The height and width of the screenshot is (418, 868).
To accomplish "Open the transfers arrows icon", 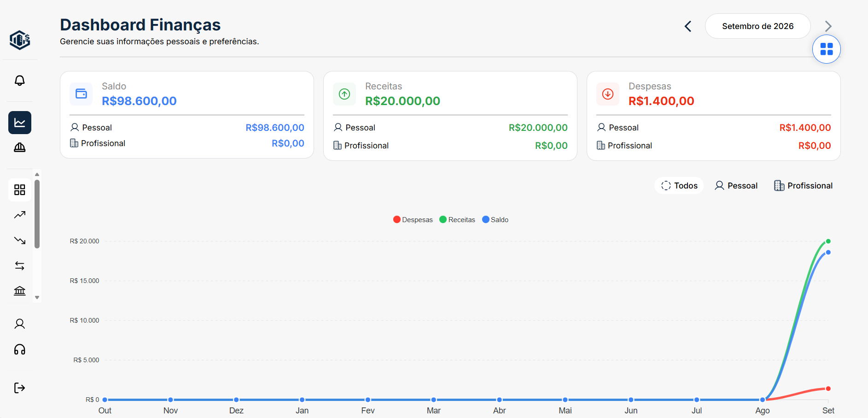I will tap(20, 265).
